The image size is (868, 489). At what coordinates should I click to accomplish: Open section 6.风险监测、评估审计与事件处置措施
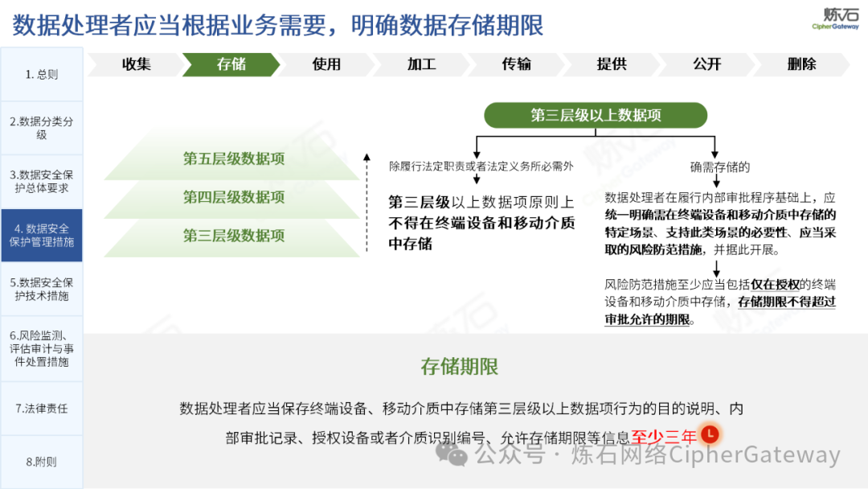[x=42, y=349]
